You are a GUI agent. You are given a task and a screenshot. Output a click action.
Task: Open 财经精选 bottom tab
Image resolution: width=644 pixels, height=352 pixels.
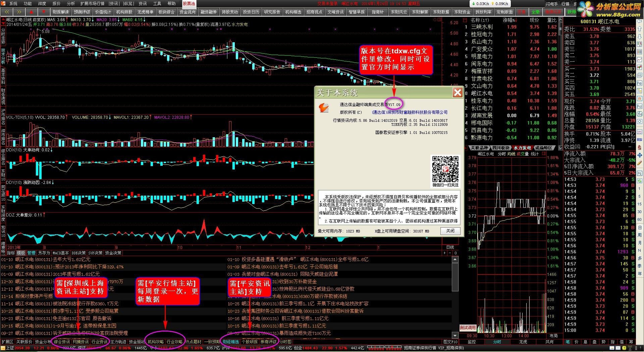tap(231, 342)
